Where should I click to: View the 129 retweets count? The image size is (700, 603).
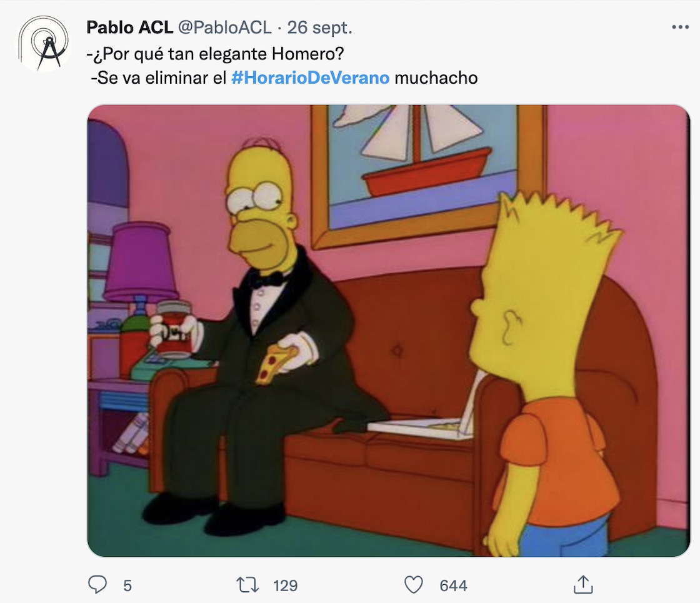tap(285, 585)
